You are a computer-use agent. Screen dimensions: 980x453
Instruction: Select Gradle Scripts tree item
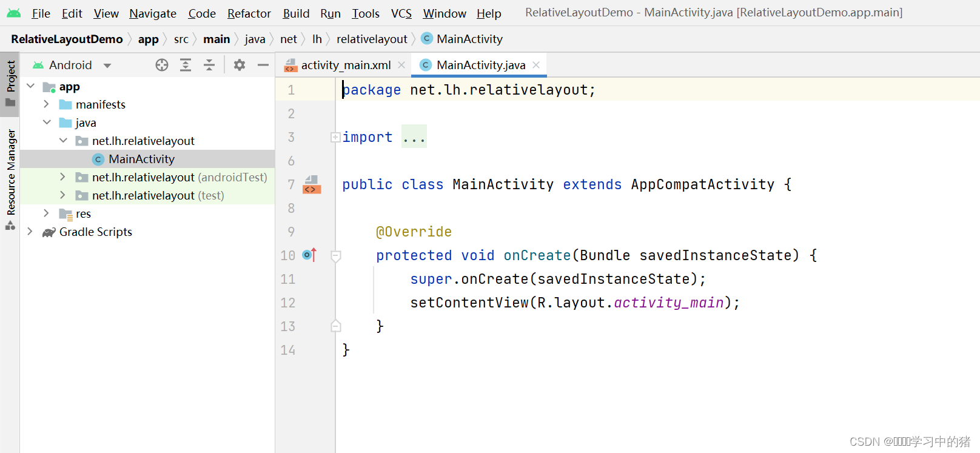pos(96,232)
